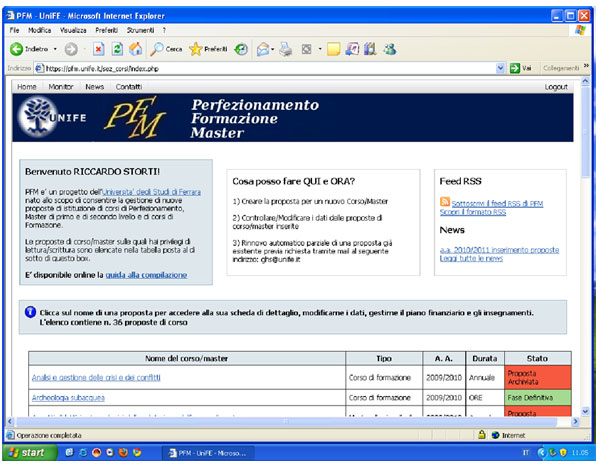Open the Preferiti star favorites panel
The image size is (596, 465).
pos(208,49)
